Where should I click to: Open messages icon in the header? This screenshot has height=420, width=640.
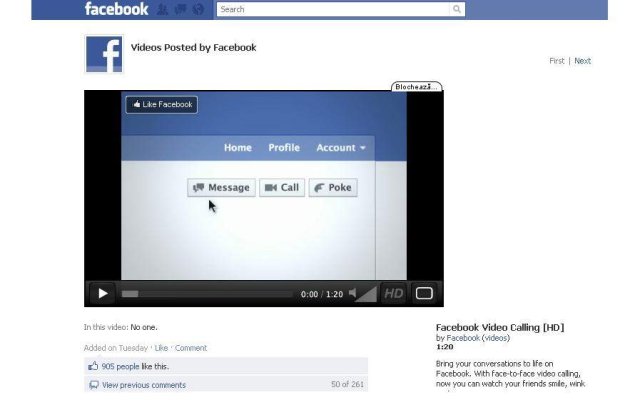click(180, 9)
